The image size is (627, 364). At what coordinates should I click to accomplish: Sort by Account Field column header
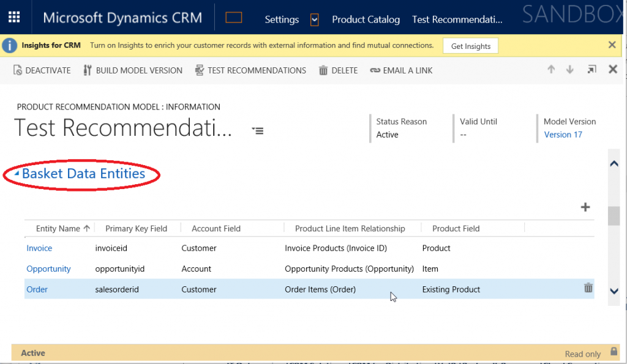point(216,229)
